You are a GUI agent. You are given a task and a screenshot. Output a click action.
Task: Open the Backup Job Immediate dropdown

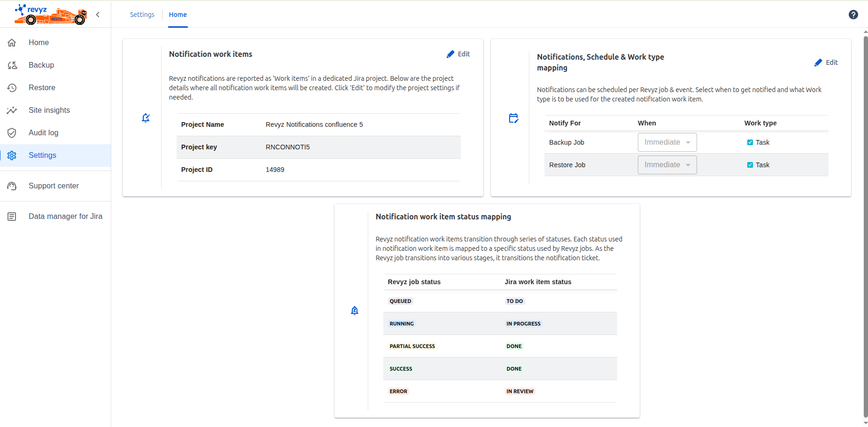coord(667,142)
